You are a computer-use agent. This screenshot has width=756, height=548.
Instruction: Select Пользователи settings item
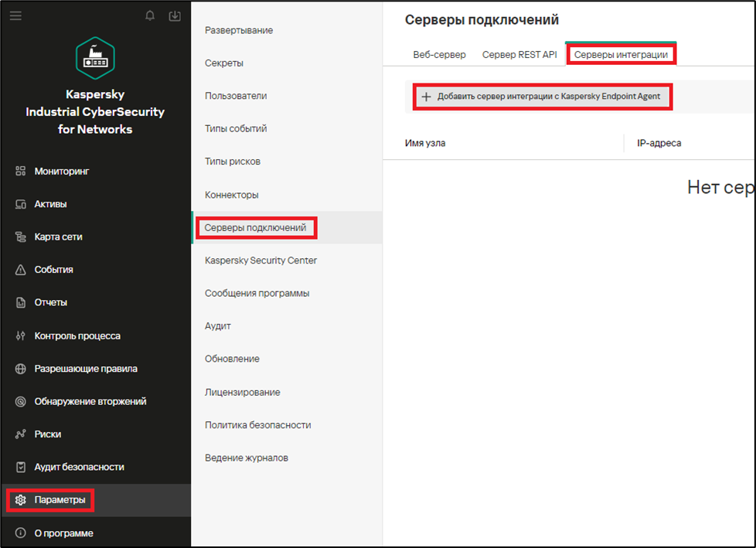tap(236, 96)
